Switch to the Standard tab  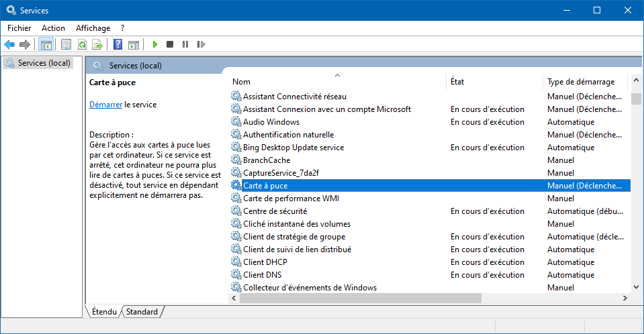point(142,311)
